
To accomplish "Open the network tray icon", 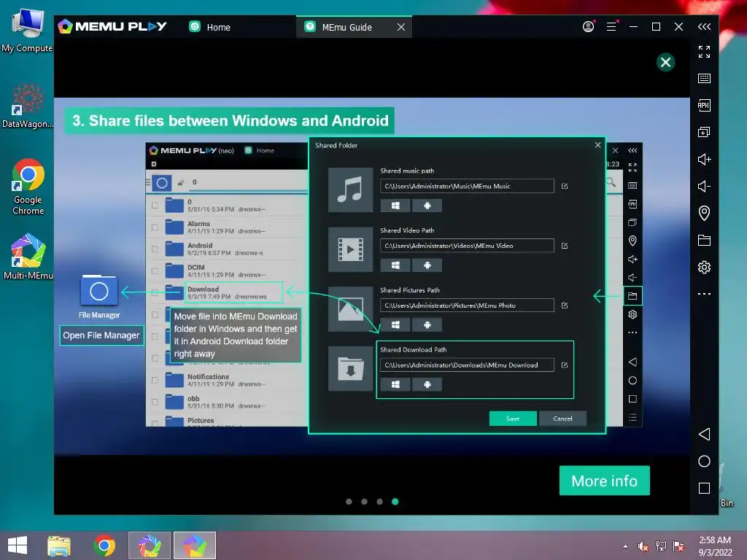I will click(x=661, y=546).
